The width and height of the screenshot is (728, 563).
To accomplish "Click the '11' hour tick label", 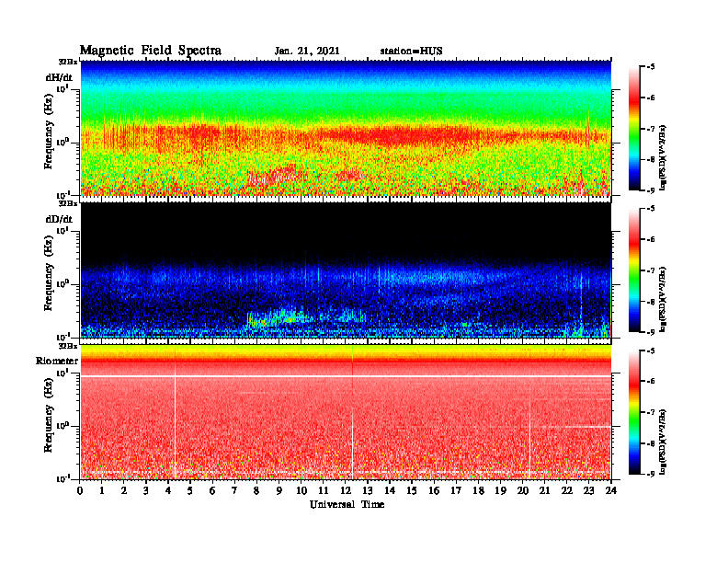I will [x=324, y=491].
